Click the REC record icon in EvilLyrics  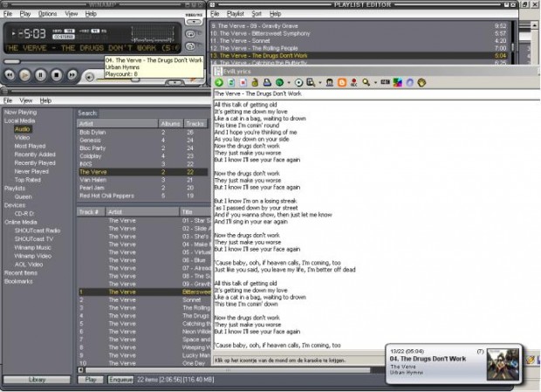(x=353, y=82)
